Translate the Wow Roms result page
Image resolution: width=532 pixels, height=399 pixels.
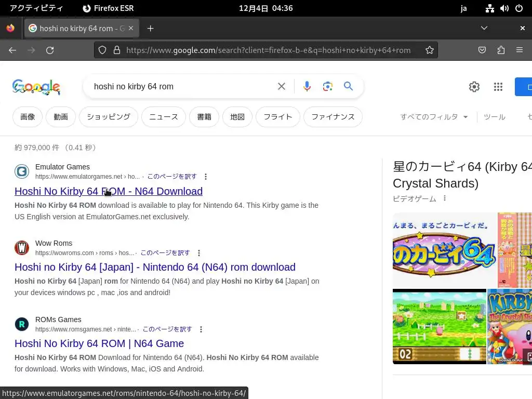[165, 253]
